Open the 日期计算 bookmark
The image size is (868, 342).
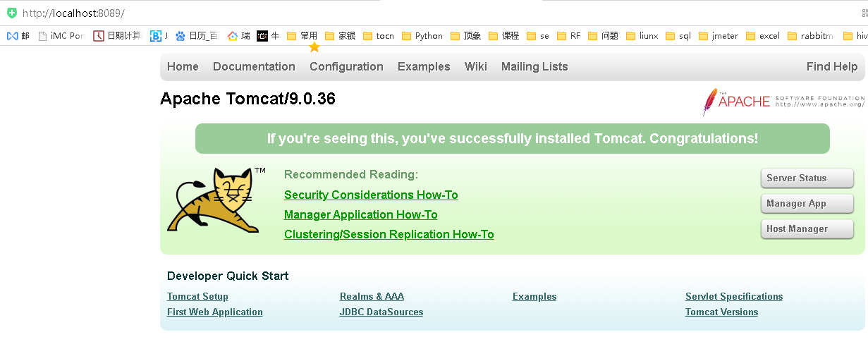coord(117,36)
